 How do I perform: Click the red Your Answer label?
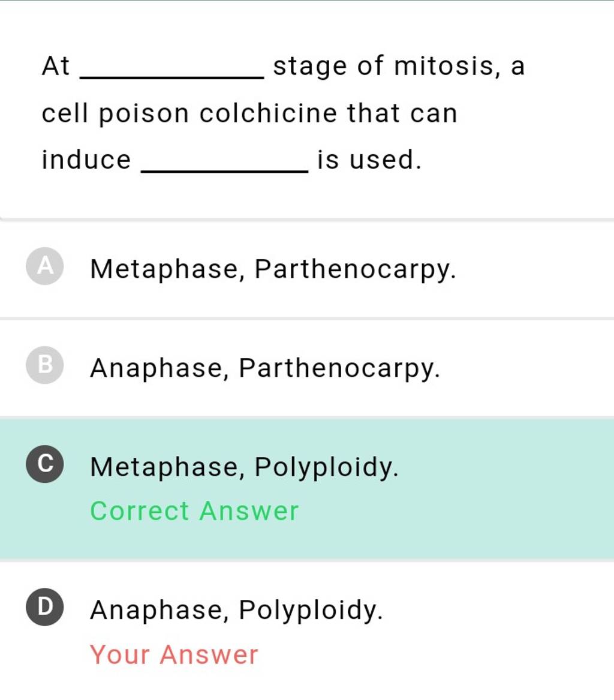[173, 654]
